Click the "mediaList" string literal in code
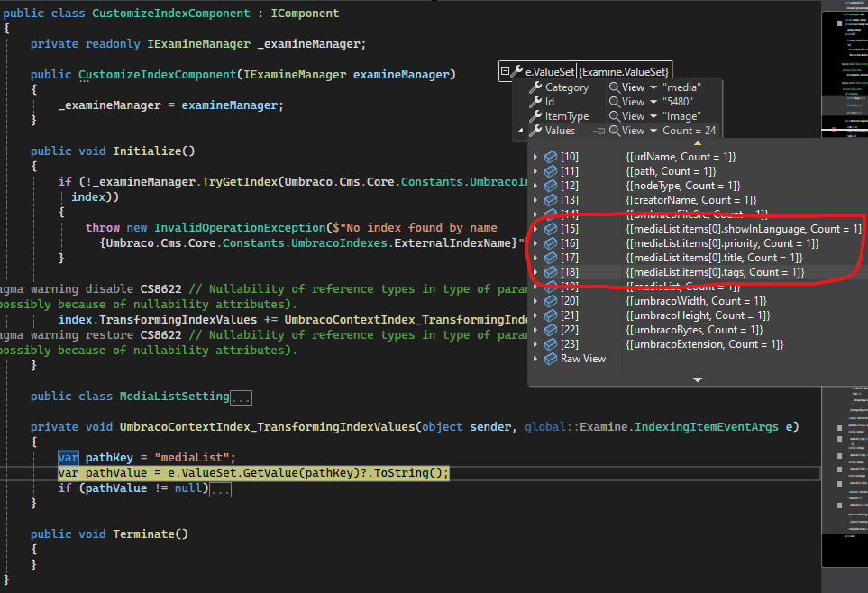This screenshot has height=593, width=868. [192, 457]
